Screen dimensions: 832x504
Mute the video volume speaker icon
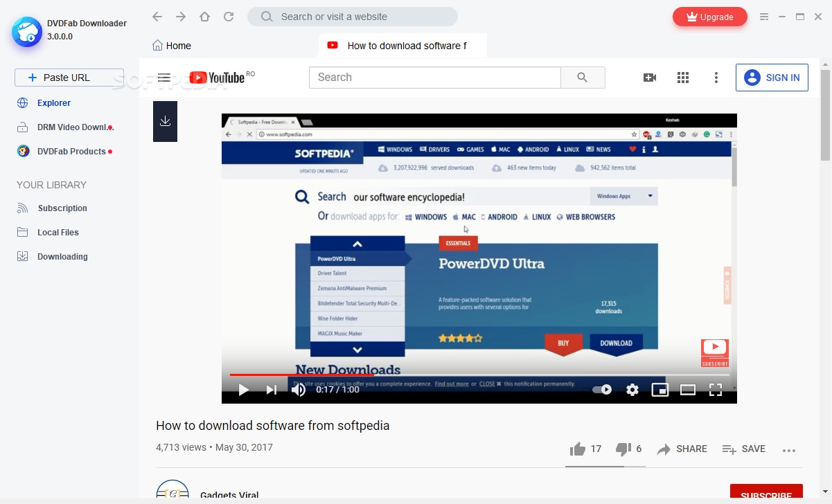[299, 390]
